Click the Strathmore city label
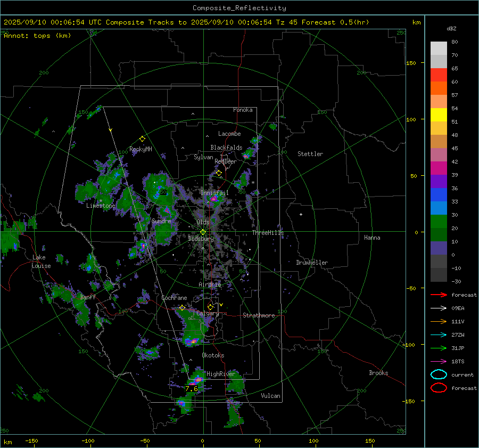The width and height of the screenshot is (479, 448). coord(259,315)
